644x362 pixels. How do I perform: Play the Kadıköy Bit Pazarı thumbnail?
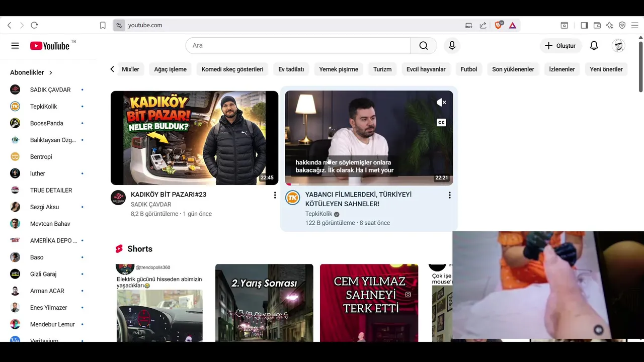[x=194, y=138]
